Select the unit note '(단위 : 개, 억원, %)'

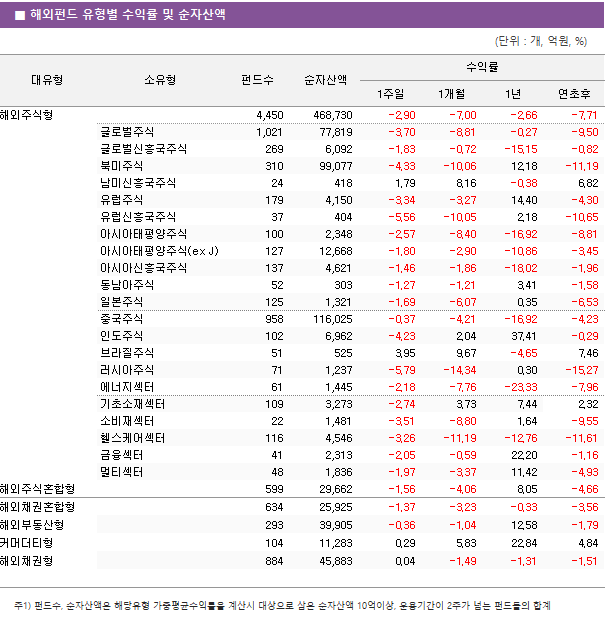[541, 41]
